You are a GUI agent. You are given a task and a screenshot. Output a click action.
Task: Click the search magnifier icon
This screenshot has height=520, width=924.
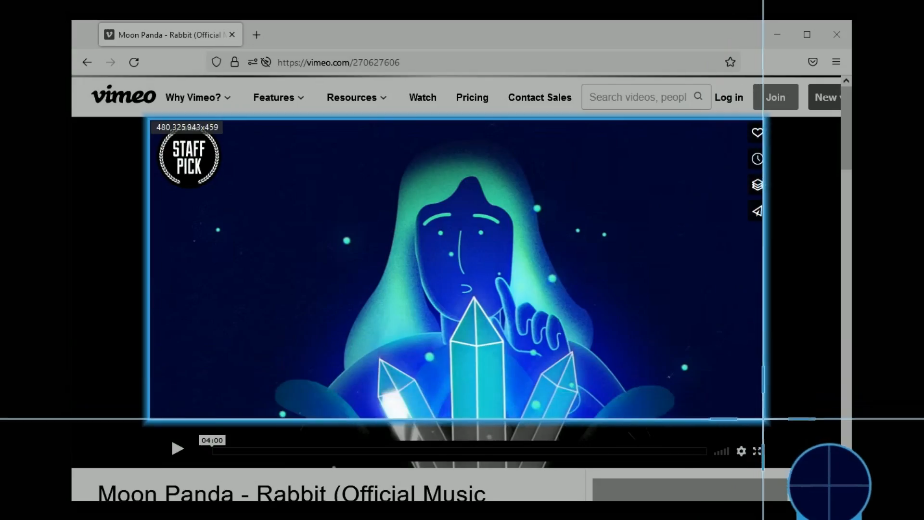(x=698, y=96)
